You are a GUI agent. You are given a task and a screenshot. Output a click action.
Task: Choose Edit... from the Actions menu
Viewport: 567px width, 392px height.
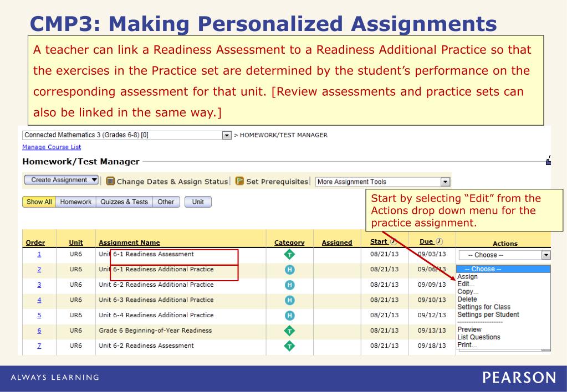[x=466, y=284]
